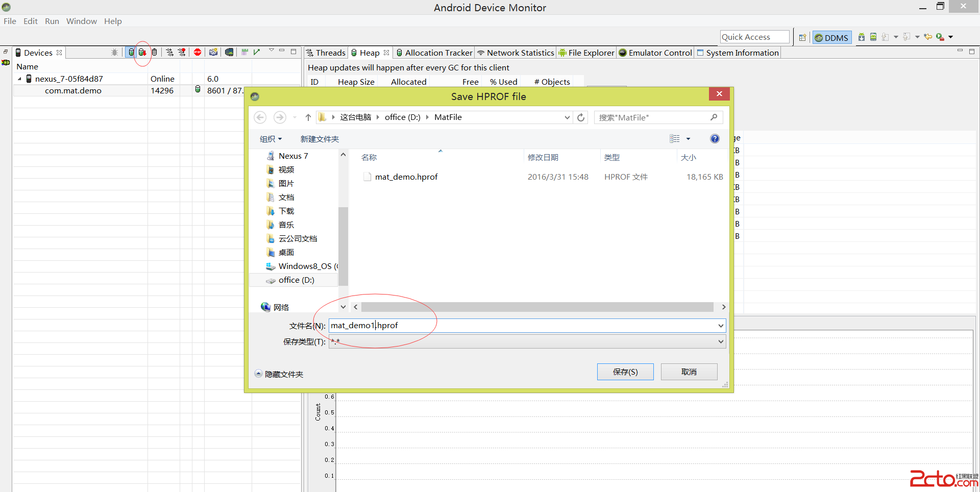The image size is (980, 492).
Task: Switch to the Allocation Tracker tab
Action: (434, 53)
